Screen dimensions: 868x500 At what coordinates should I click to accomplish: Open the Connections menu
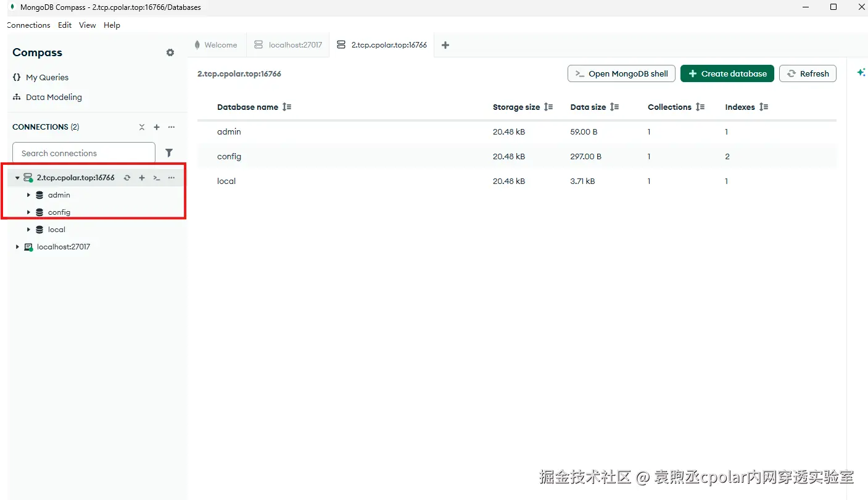tap(28, 25)
